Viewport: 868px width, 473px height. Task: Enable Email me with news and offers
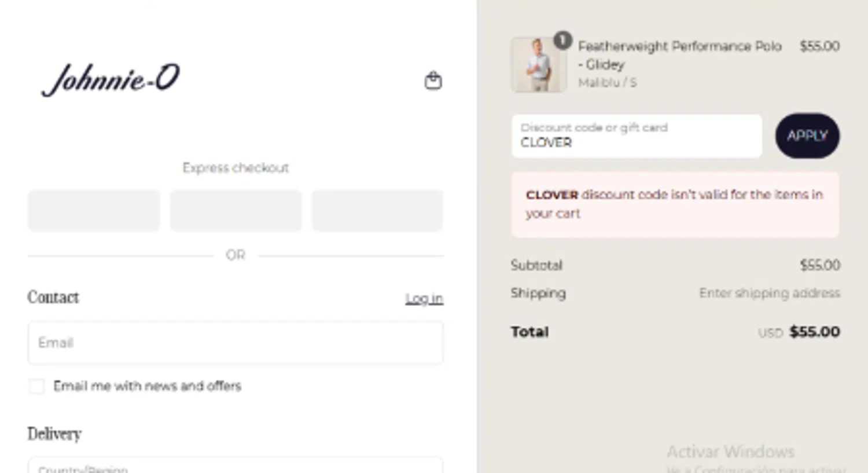coord(36,386)
